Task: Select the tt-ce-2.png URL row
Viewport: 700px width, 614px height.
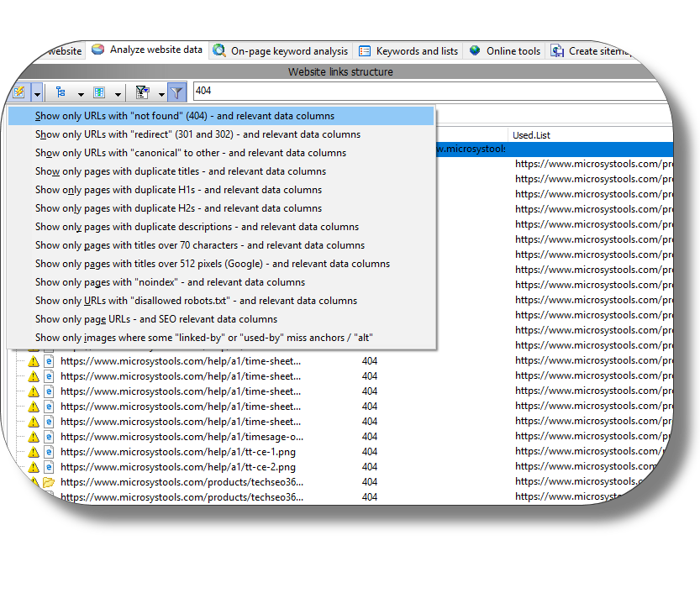Action: [x=178, y=467]
